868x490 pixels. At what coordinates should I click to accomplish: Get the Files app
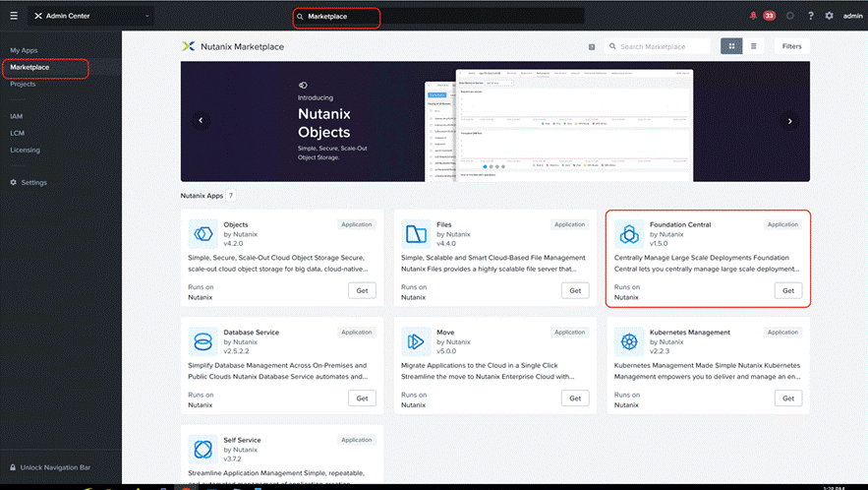575,290
